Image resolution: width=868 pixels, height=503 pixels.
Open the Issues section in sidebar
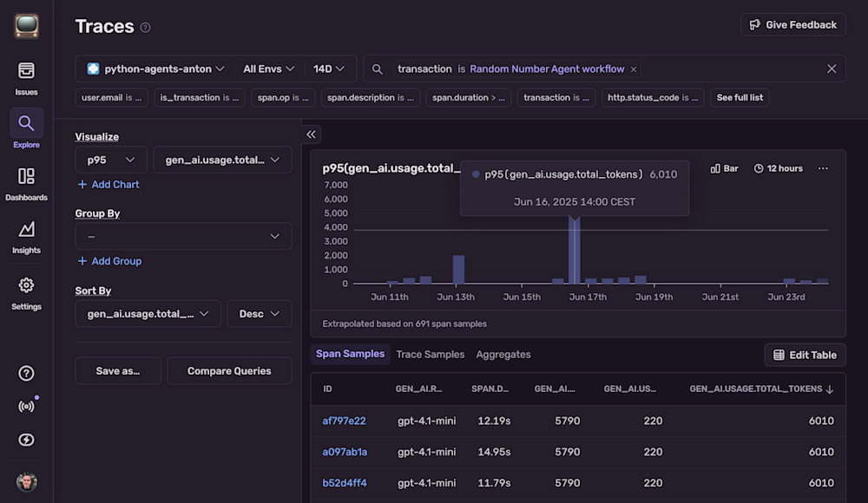[26, 78]
